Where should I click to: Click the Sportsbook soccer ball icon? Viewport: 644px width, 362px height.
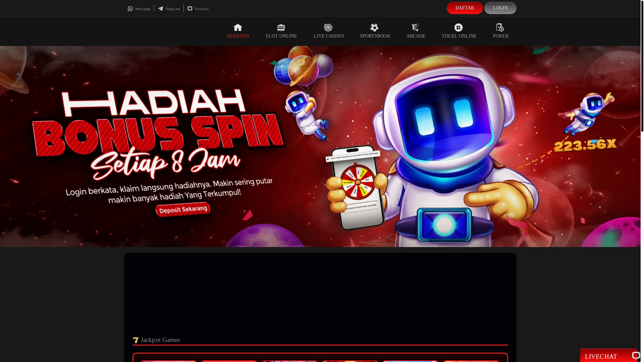(x=374, y=27)
